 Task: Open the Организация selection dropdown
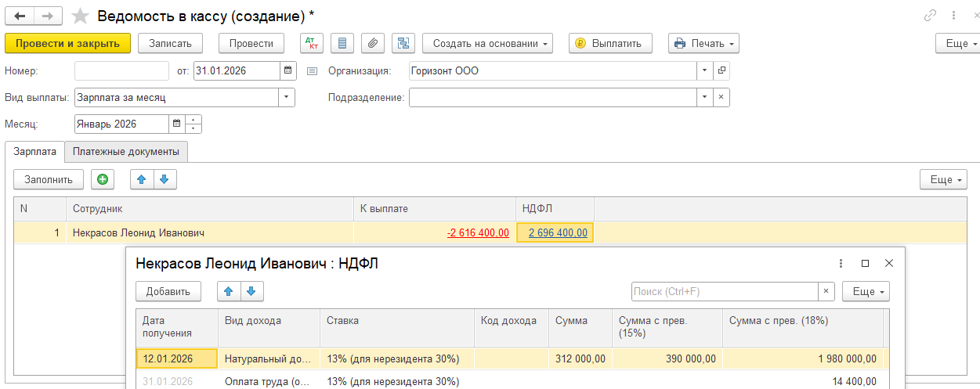click(x=704, y=71)
